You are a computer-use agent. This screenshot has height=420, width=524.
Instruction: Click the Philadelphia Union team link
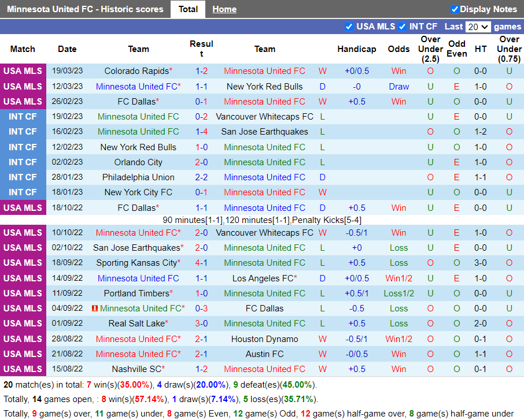pos(138,177)
